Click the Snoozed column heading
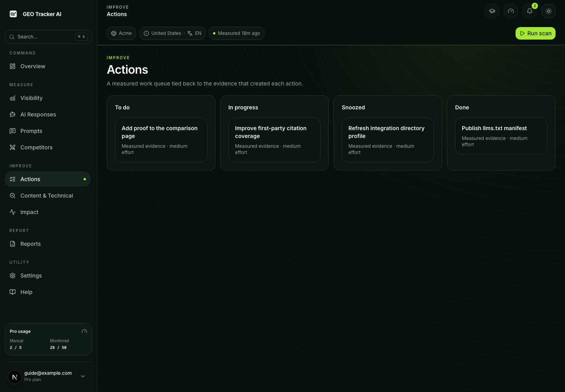565x392 pixels. click(353, 107)
